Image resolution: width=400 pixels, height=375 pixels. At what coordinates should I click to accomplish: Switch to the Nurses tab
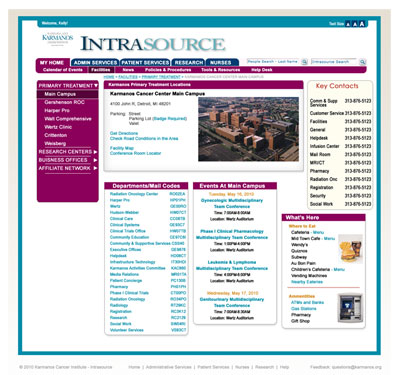(222, 62)
